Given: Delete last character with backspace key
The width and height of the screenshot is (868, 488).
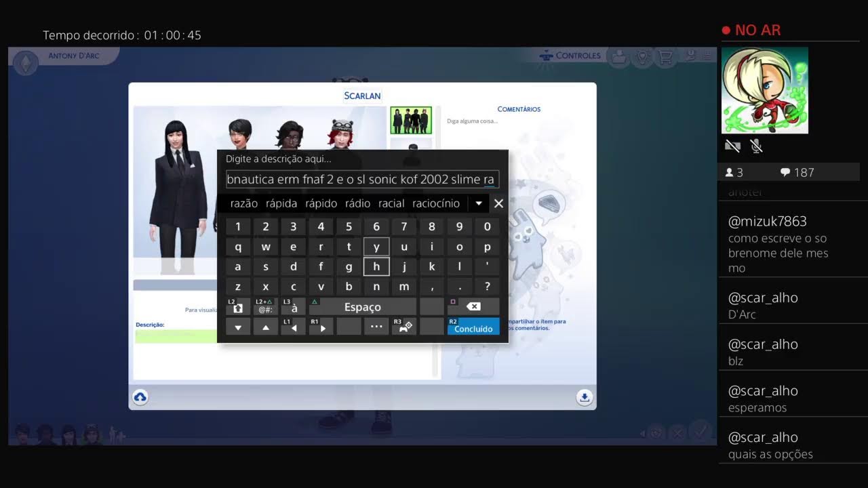Looking at the screenshot, I should click(473, 307).
